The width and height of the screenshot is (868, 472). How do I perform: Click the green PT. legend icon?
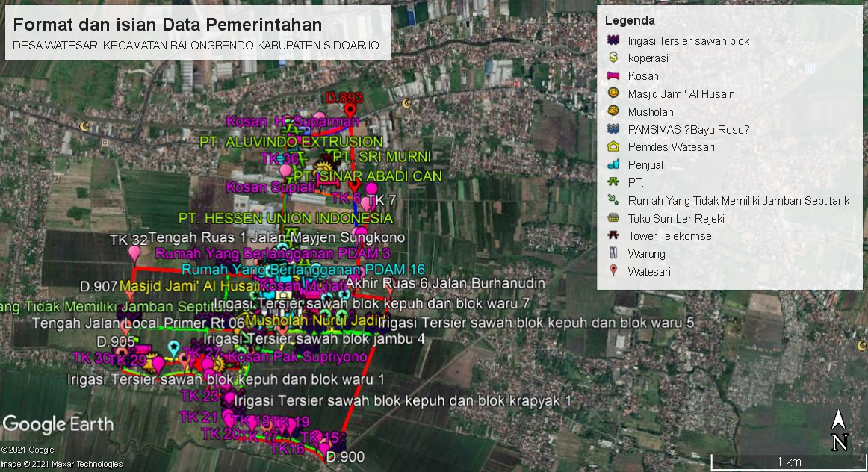pyautogui.click(x=613, y=182)
